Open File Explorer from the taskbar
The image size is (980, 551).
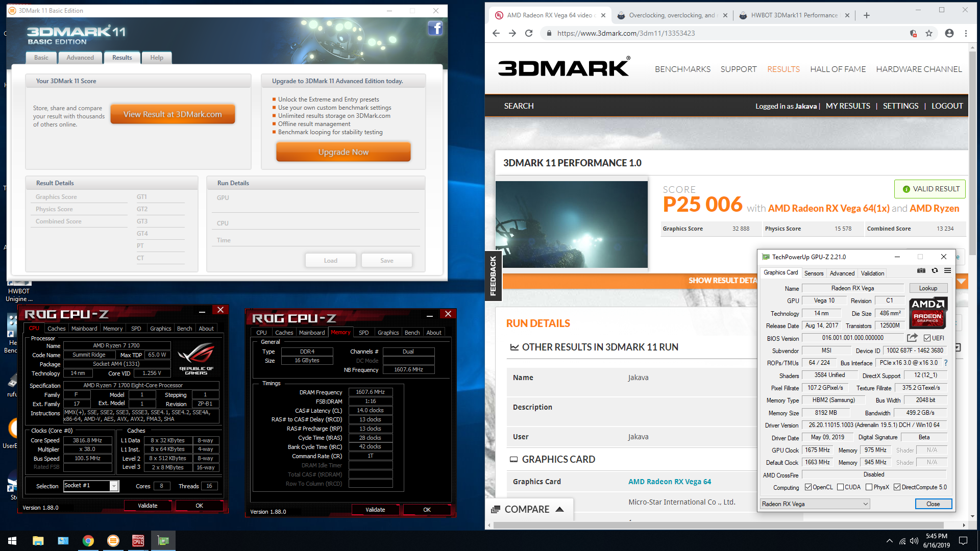click(x=38, y=541)
